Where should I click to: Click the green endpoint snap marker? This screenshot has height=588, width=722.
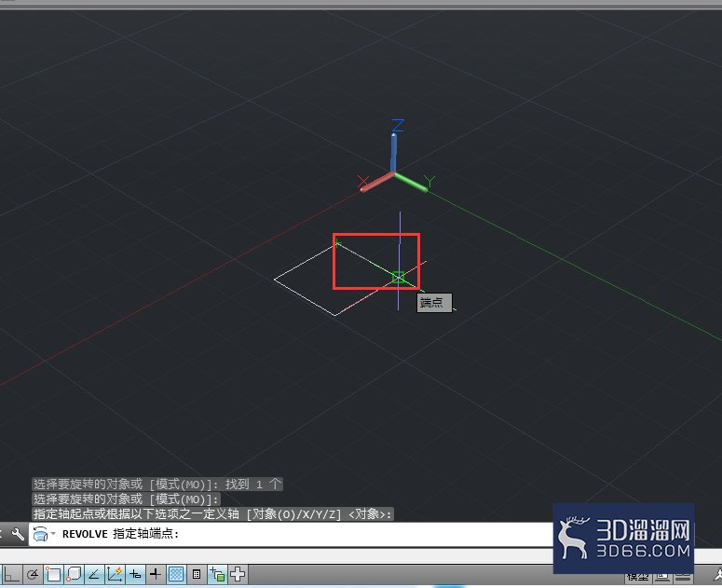tap(399, 277)
